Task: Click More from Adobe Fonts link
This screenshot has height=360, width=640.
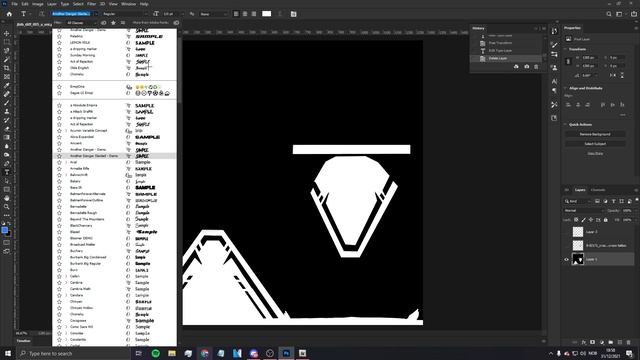Action: pos(150,23)
